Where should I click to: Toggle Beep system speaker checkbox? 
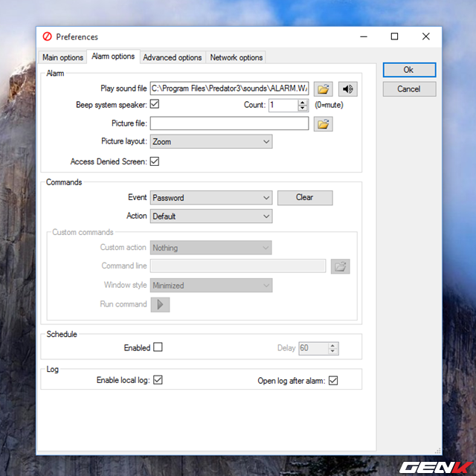click(x=155, y=105)
